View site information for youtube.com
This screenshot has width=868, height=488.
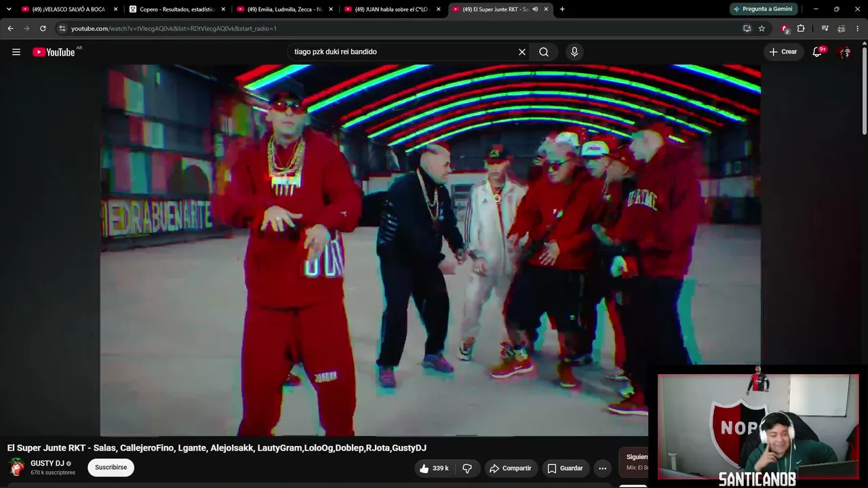(62, 28)
